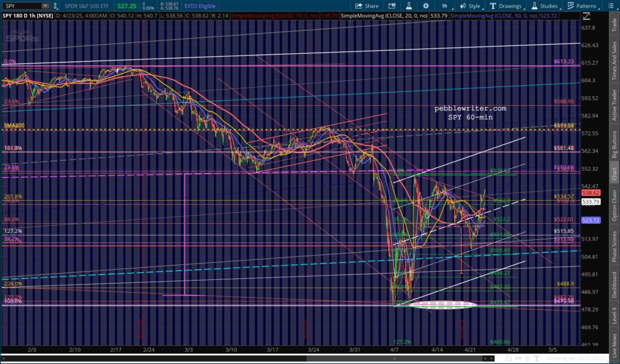Click the SMA200 label on chart
Screen dimensions: 620x364
[15, 125]
